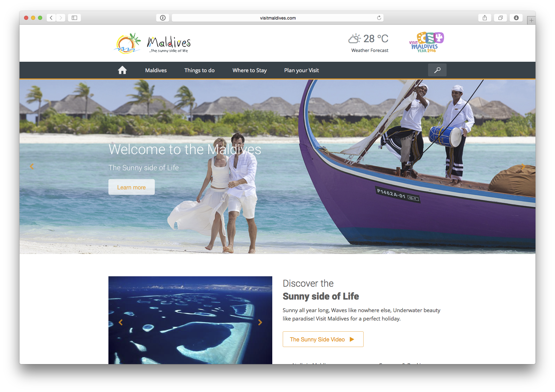Open Safari downloads icon
The image size is (555, 392).
[x=516, y=18]
